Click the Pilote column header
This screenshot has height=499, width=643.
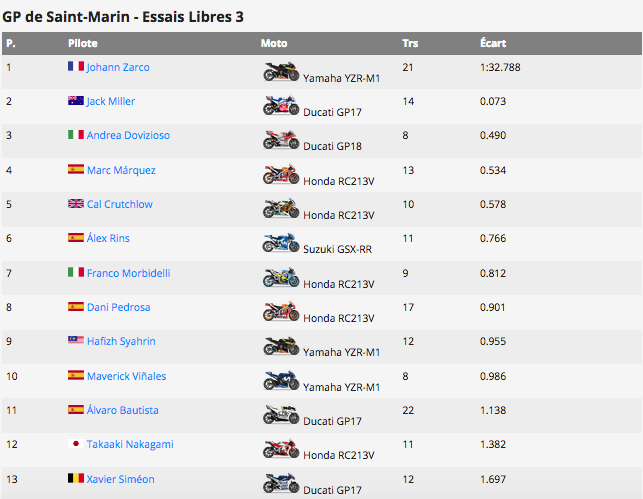83,43
